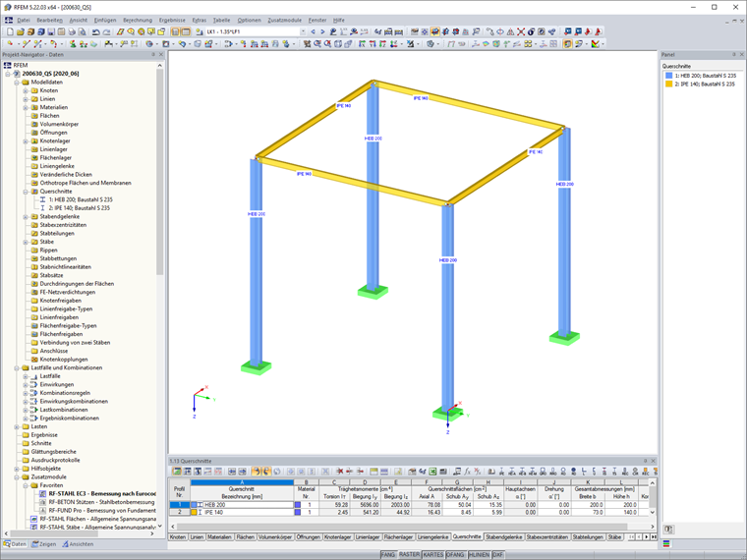Click the Excel export icon in table toolbar
The height and width of the screenshot is (560, 747).
[432, 472]
